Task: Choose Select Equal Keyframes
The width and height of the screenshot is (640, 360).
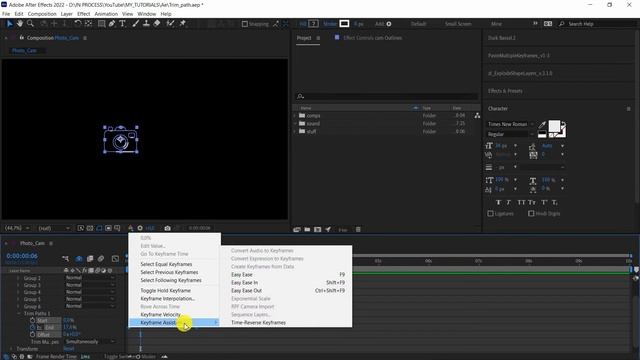Action: (x=175, y=264)
